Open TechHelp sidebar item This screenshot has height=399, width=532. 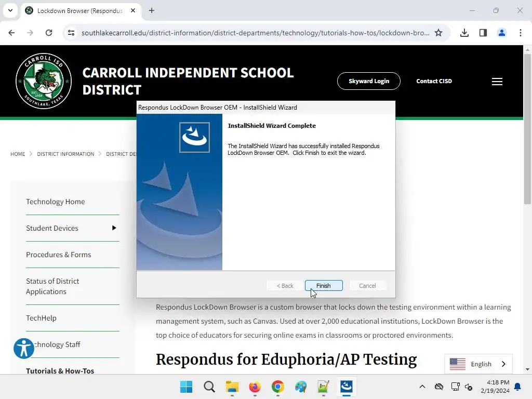pyautogui.click(x=41, y=318)
